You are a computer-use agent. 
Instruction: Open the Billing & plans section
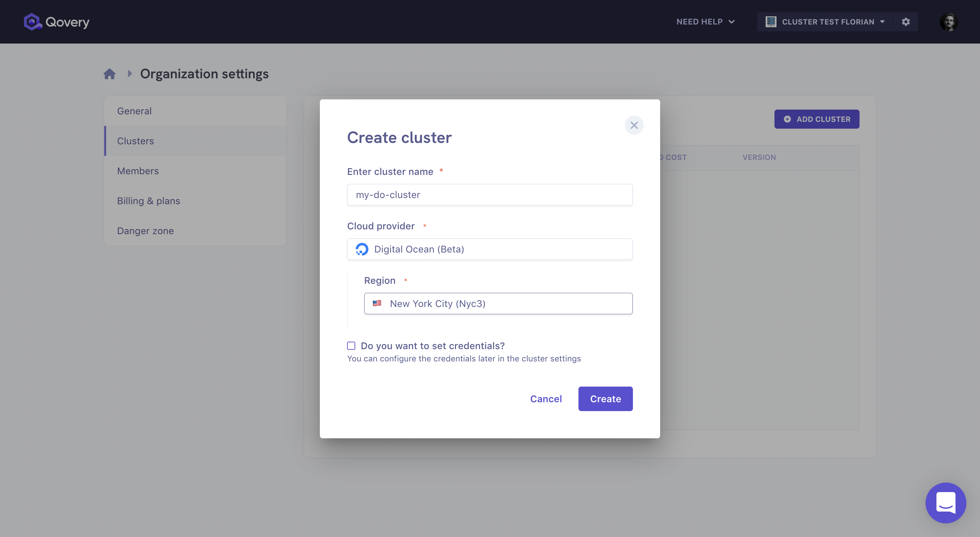pos(148,201)
